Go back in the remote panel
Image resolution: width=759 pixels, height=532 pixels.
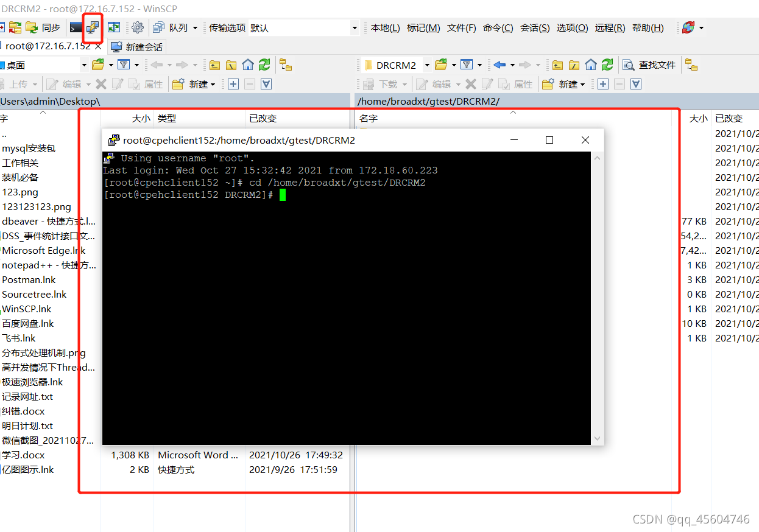[500, 65]
